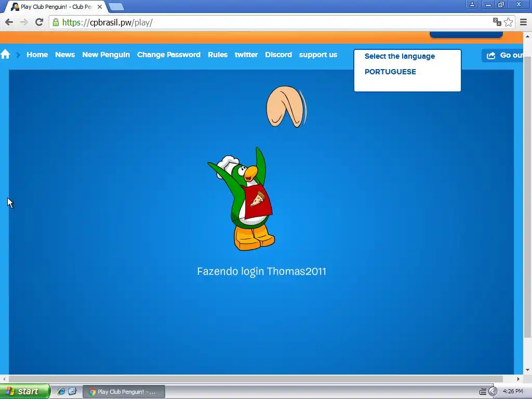Open the Discord link
Viewport: 532px width, 399px height.
[x=278, y=55]
